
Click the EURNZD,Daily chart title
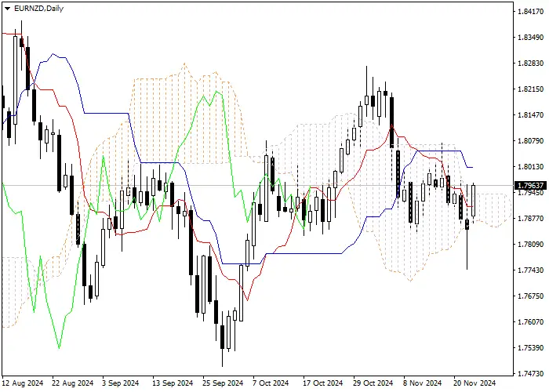38,9
